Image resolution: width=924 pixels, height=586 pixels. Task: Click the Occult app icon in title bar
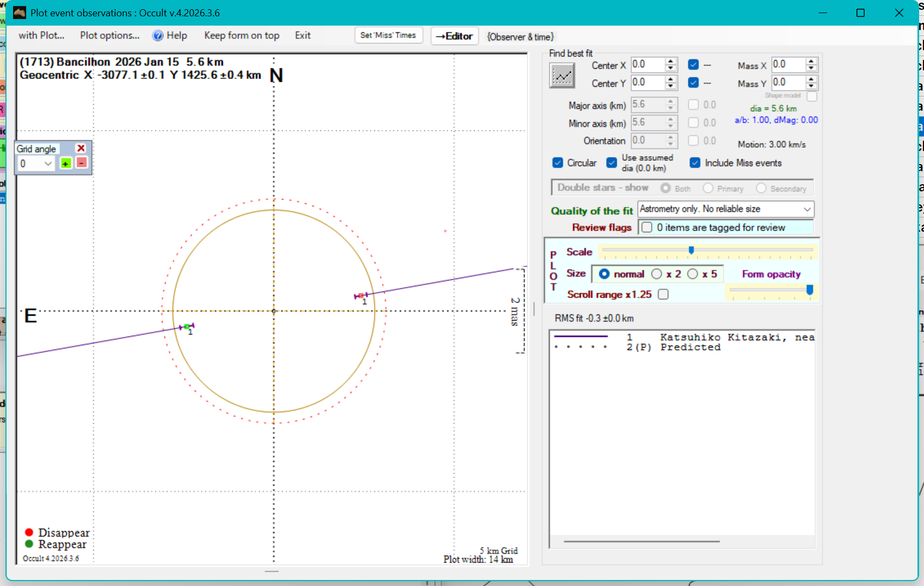[20, 13]
